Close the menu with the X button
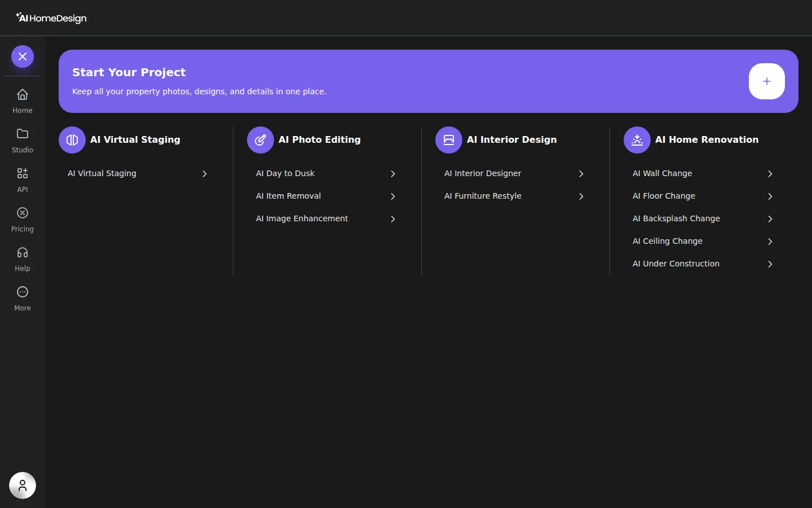 click(23, 56)
